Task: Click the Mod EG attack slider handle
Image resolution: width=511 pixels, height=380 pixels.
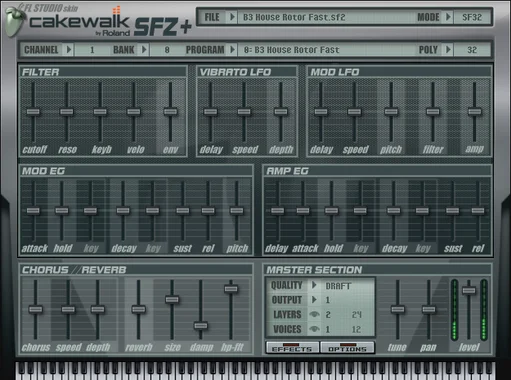Action: (33, 210)
